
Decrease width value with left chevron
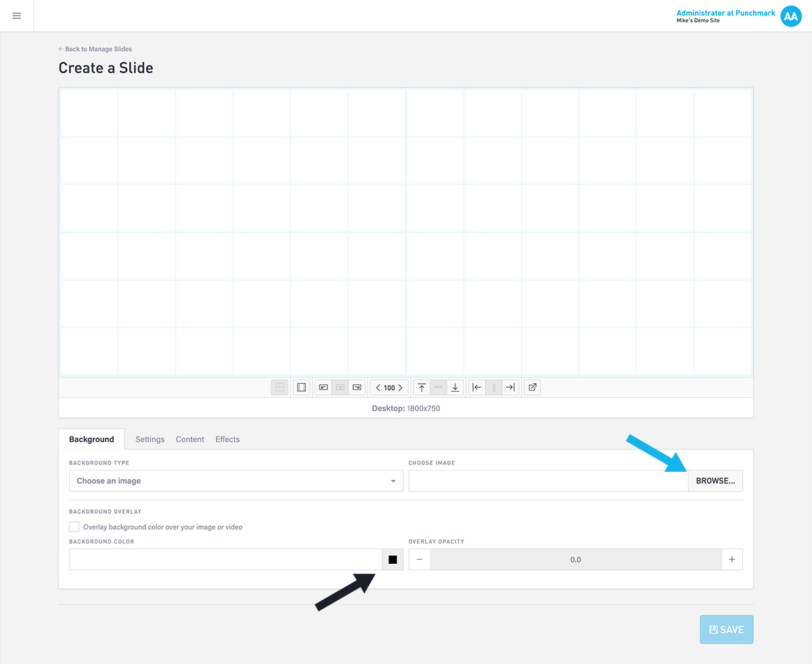click(378, 388)
